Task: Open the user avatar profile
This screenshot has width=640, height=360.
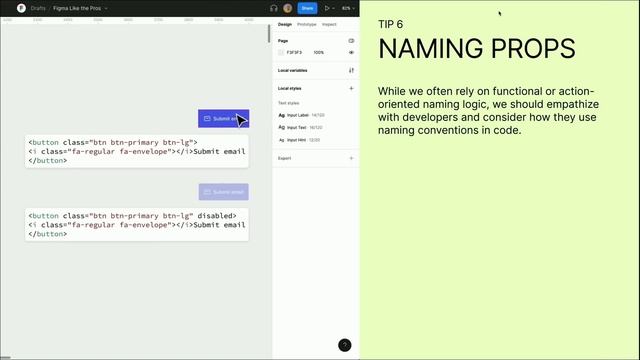Action: point(287,8)
